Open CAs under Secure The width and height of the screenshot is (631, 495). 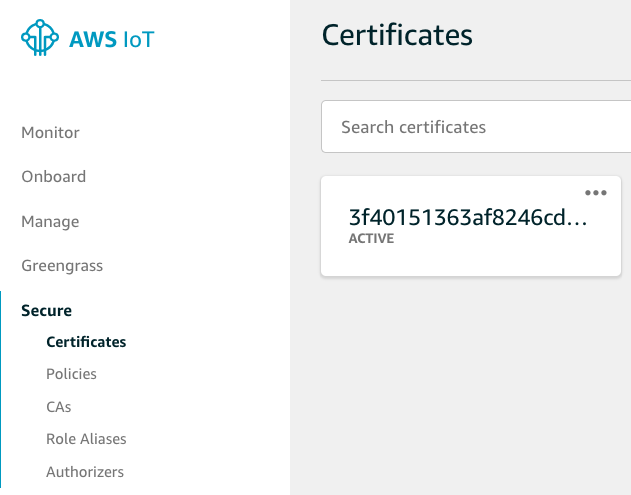59,407
